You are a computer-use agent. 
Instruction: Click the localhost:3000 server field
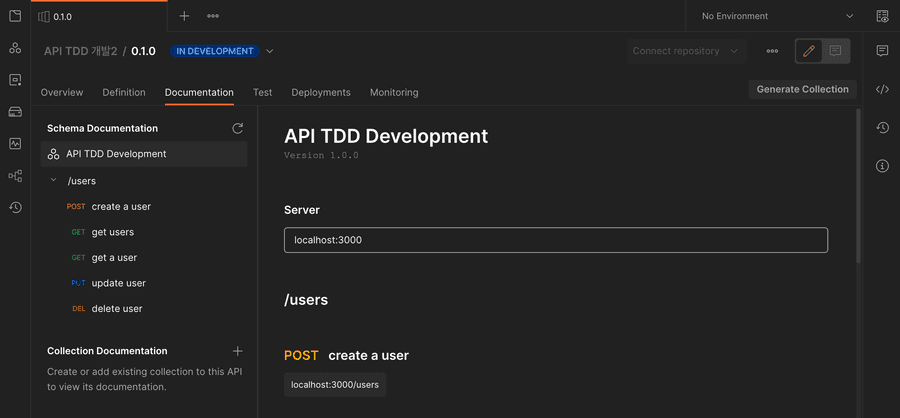tap(556, 240)
